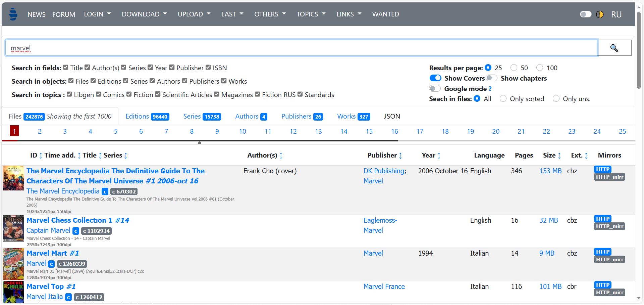Click the site logo icon in navbar
Screen dimensions: 644x305
click(x=13, y=14)
